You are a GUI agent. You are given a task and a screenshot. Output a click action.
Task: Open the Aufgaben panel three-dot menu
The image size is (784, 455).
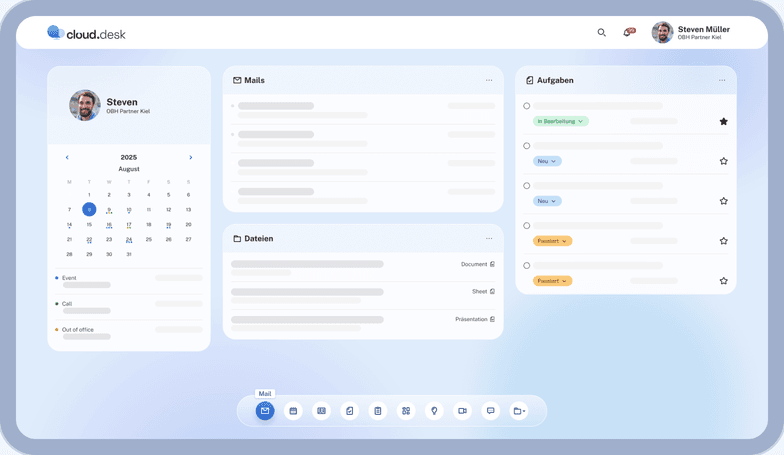[x=722, y=80]
